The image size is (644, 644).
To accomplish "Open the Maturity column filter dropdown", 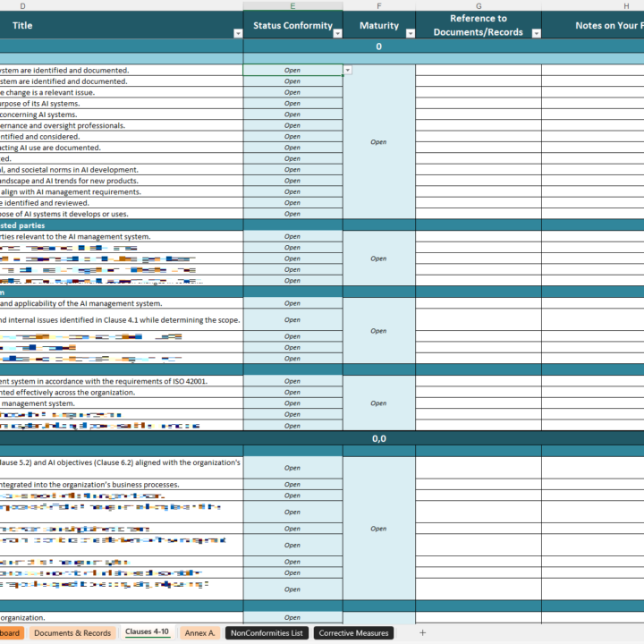I will (411, 34).
